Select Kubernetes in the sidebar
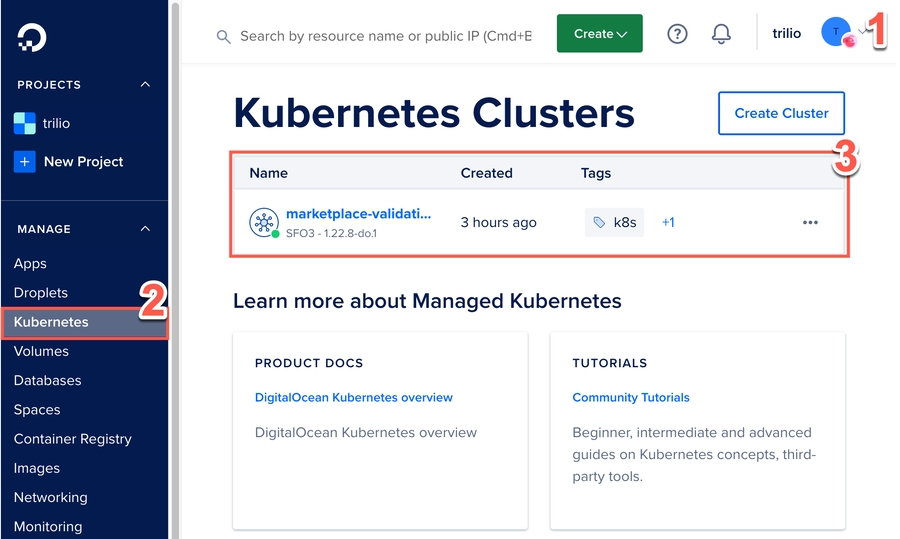Viewport: 900px width, 539px height. pyautogui.click(x=51, y=322)
